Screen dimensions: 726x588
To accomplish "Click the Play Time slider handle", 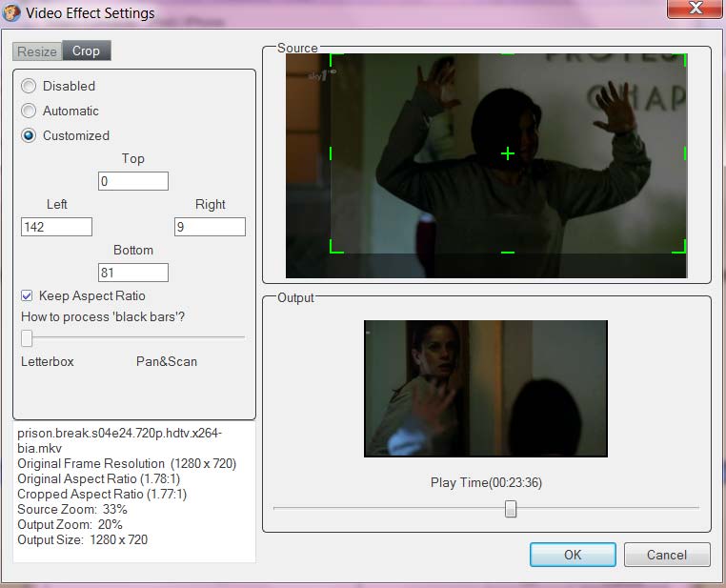I will coord(511,509).
